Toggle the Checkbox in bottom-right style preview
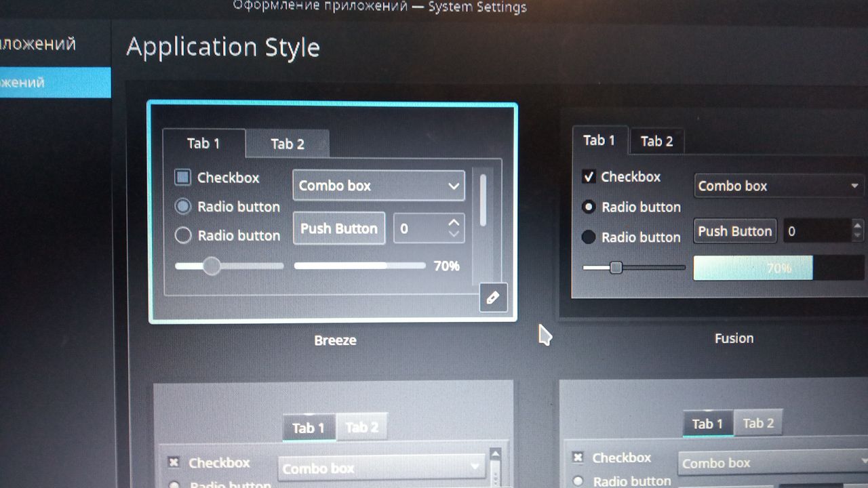This screenshot has height=488, width=868. [x=578, y=457]
